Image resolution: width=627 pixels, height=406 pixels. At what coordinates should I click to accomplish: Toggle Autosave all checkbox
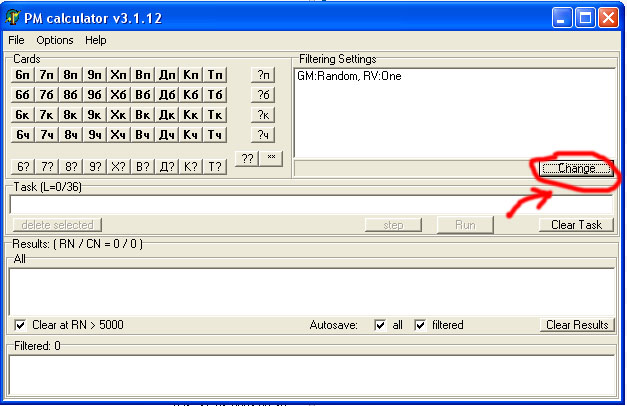[380, 325]
